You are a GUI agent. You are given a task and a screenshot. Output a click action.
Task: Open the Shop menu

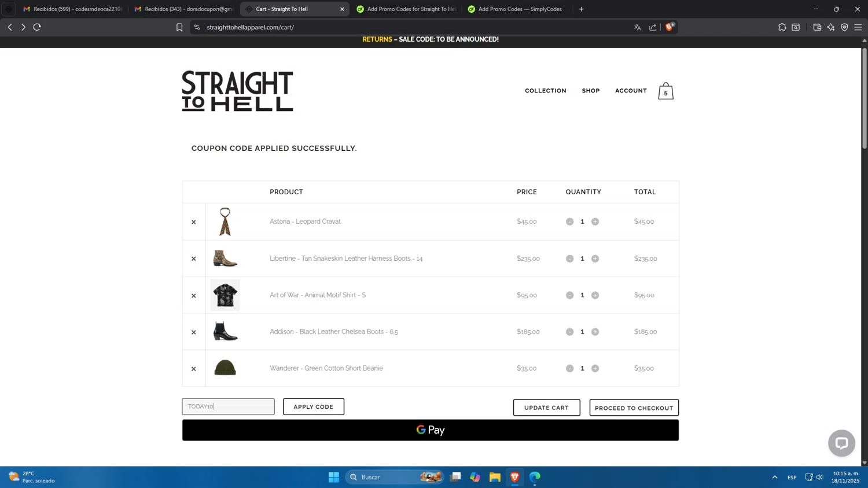click(591, 91)
